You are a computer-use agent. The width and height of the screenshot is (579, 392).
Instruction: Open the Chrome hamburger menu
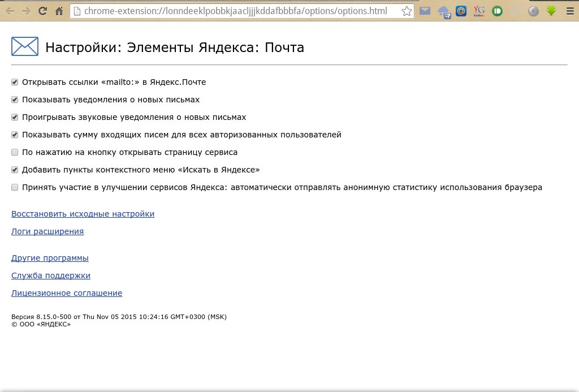pos(570,11)
